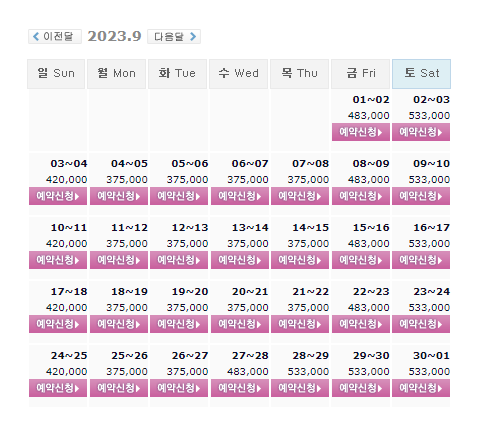Choose 예약신청 for 20~21
The height and width of the screenshot is (423, 482).
click(x=240, y=324)
